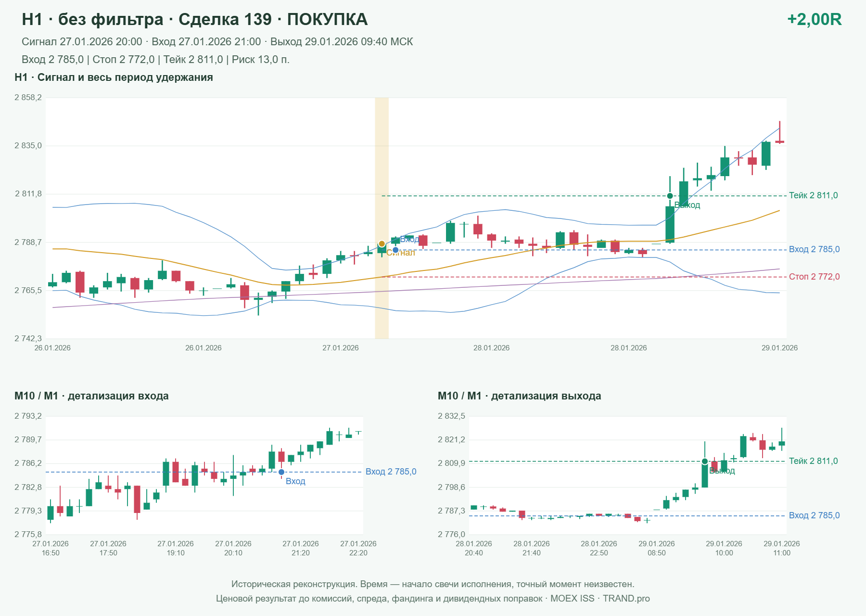Click the 2 793,2 axis label on the entry chart
Viewport: 866px width, 616px height.
(x=28, y=416)
